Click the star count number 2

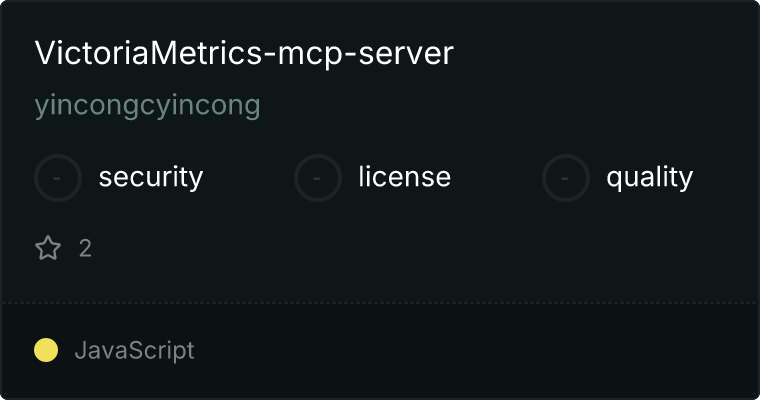click(85, 249)
